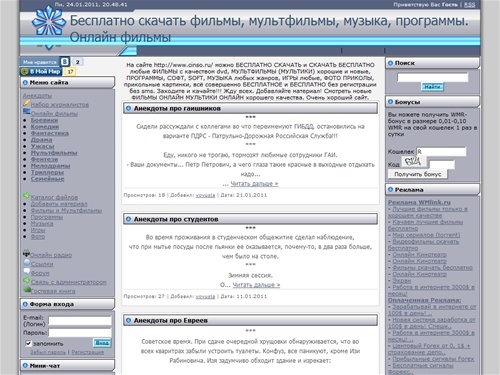The image size is (500, 375).
Task: Click the 'Пароль' password field
Action: coord(80,332)
